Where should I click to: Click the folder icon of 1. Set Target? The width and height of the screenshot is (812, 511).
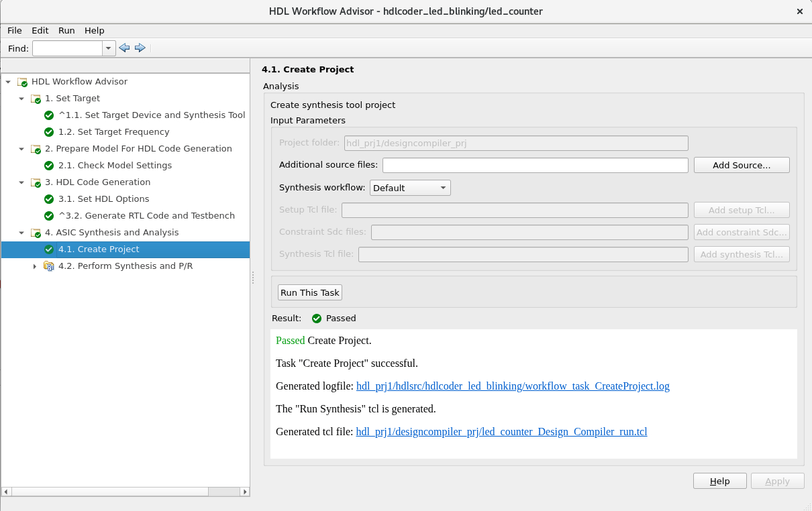click(x=36, y=99)
